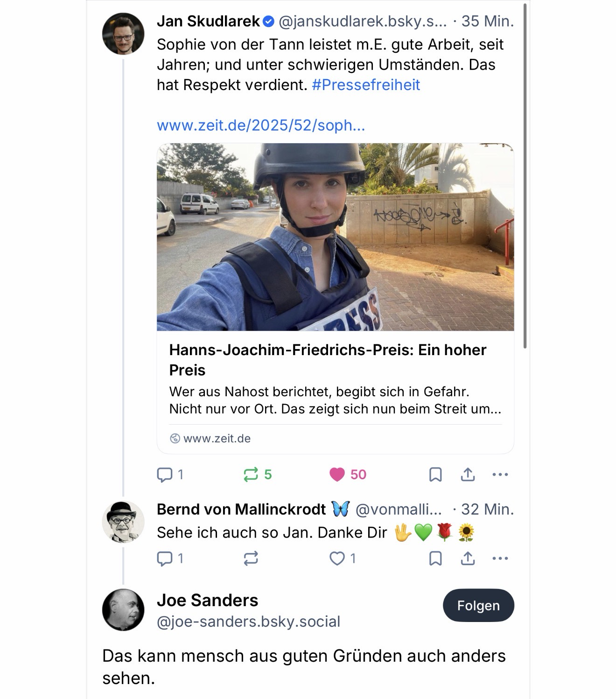
Task: View Joe Sanders' profile picture
Action: pyautogui.click(x=123, y=610)
